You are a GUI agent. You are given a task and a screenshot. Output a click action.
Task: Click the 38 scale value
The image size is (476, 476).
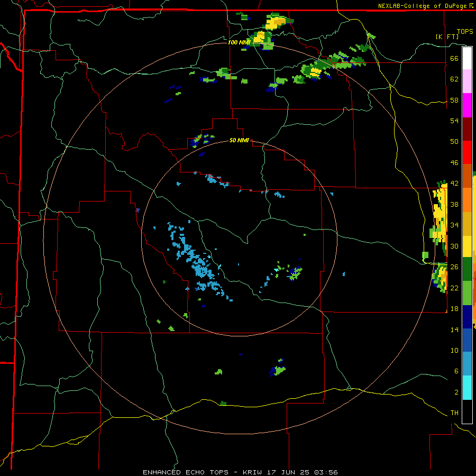click(454, 205)
